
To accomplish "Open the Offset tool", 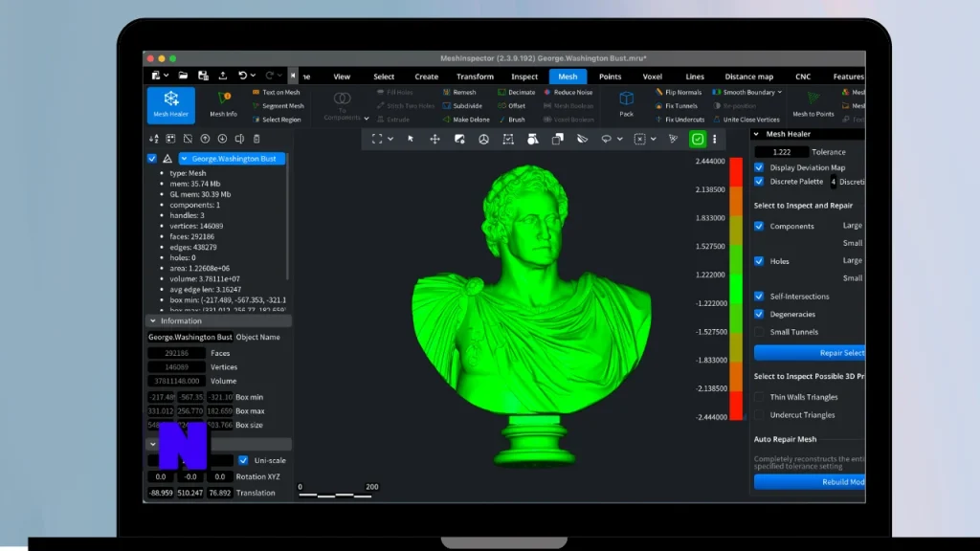I will click(x=511, y=105).
